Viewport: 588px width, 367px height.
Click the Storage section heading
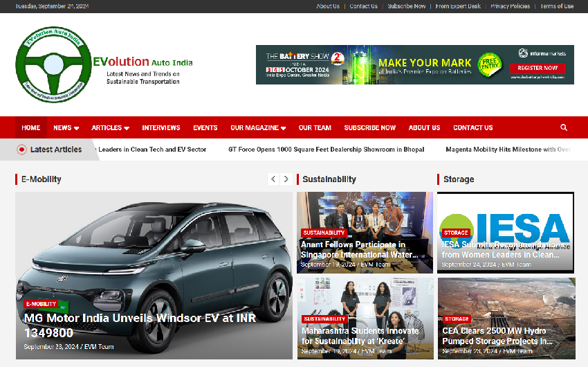[x=459, y=179]
